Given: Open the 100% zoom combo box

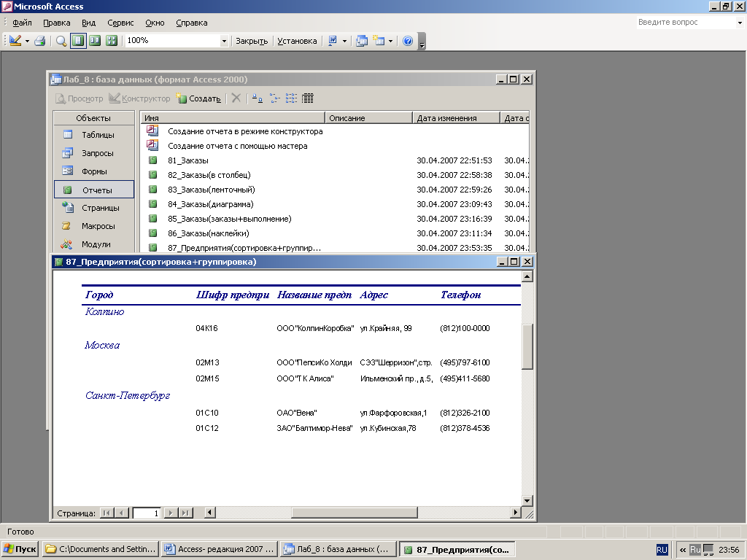Looking at the screenshot, I should click(177, 41).
